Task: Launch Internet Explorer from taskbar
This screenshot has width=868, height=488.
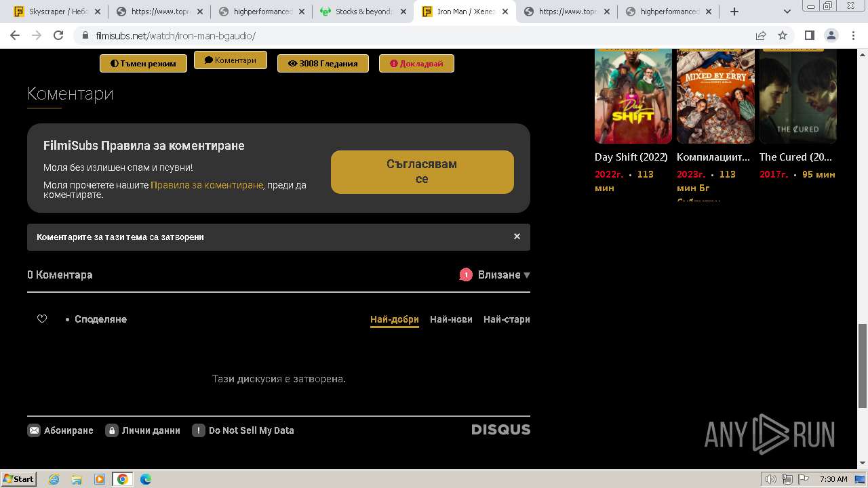Action: point(54,479)
